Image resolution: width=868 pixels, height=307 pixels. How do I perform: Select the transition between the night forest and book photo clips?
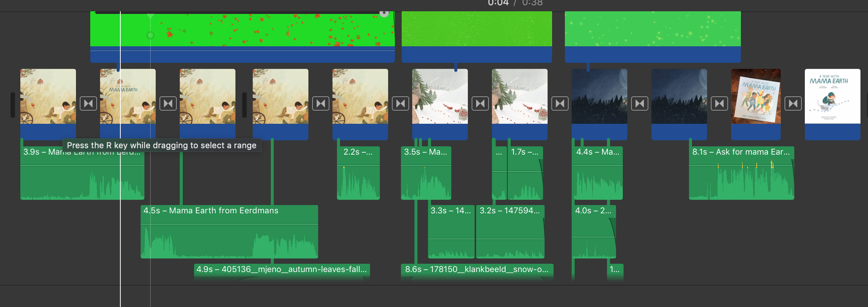point(719,103)
